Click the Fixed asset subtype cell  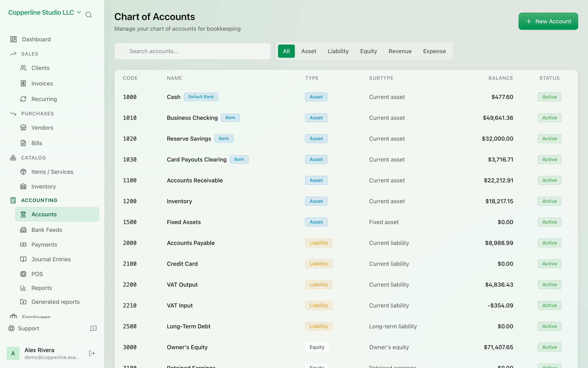point(384,222)
